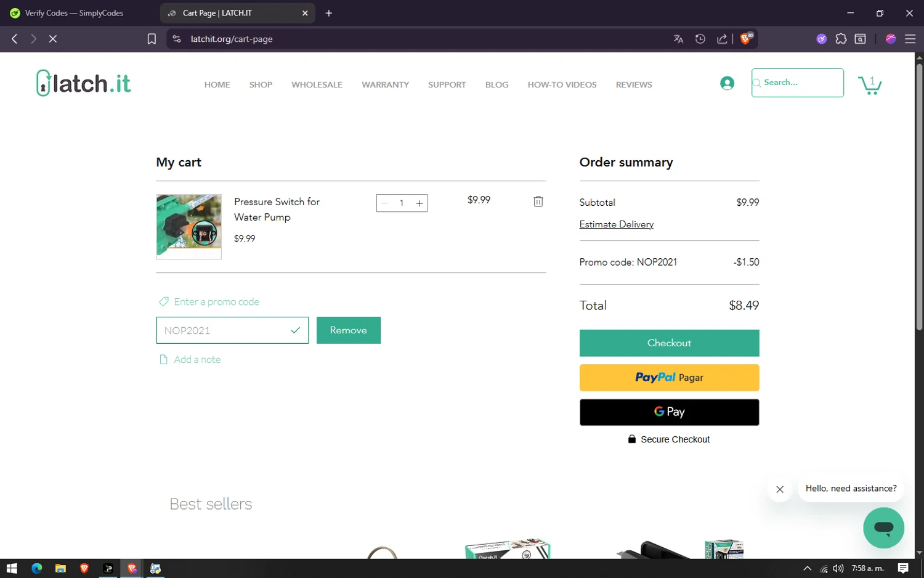Viewport: 924px width, 578px height.
Task: Toggle 'Enter a promo code' section
Action: [x=209, y=302]
